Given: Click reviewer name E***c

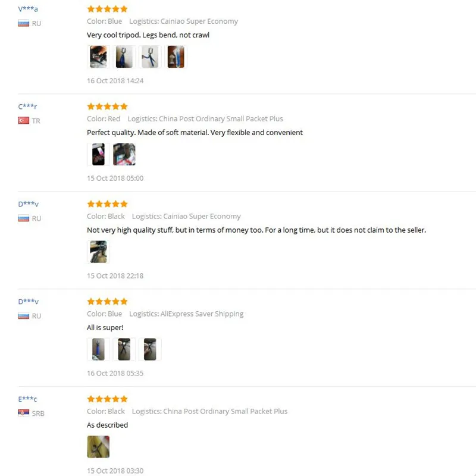Looking at the screenshot, I should 27,399.
